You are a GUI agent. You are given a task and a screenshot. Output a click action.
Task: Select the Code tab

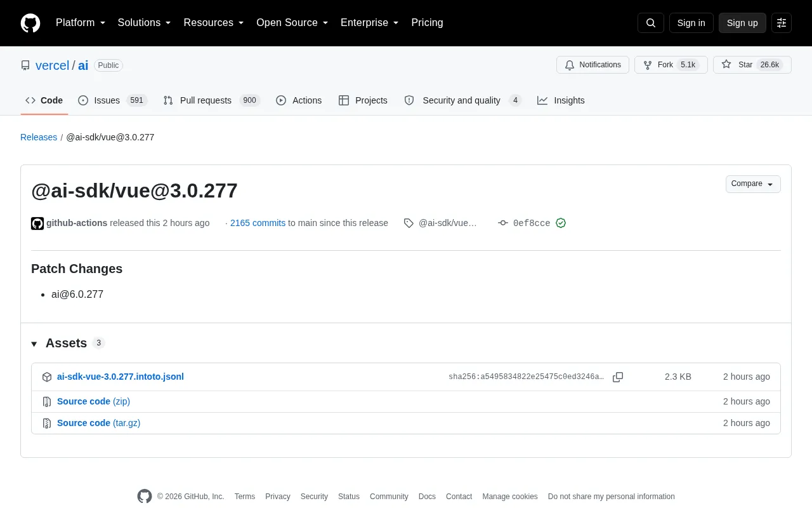click(x=44, y=100)
